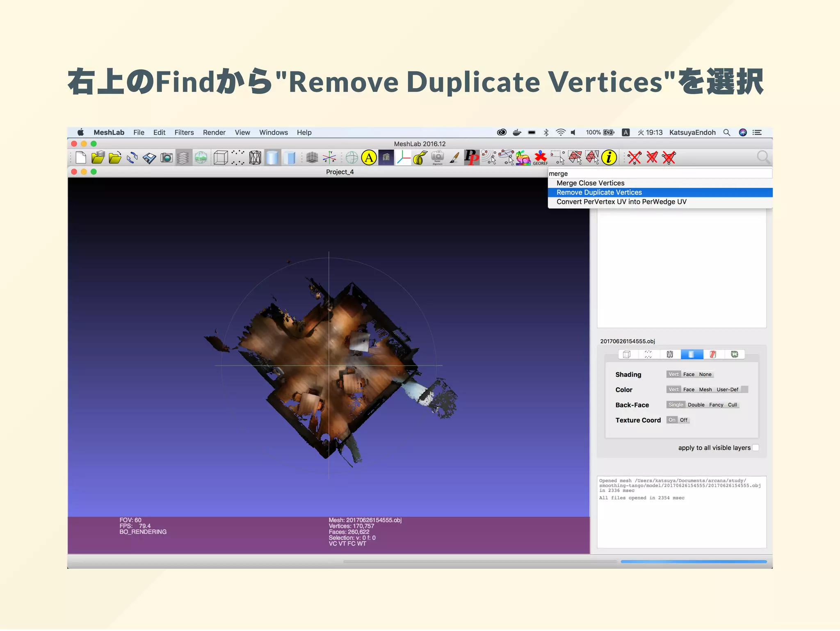Switch to green decorator tab in layer panel
Image resolution: width=840 pixels, height=631 pixels.
coord(735,355)
